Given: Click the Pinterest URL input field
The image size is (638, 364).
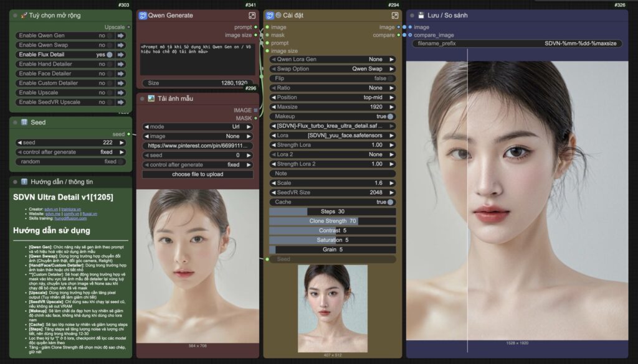Looking at the screenshot, I should point(198,146).
